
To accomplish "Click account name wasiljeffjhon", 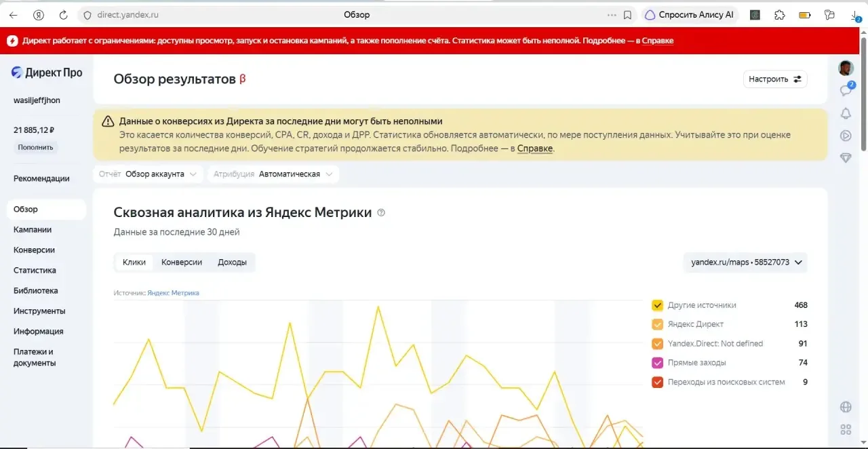I will tap(37, 100).
